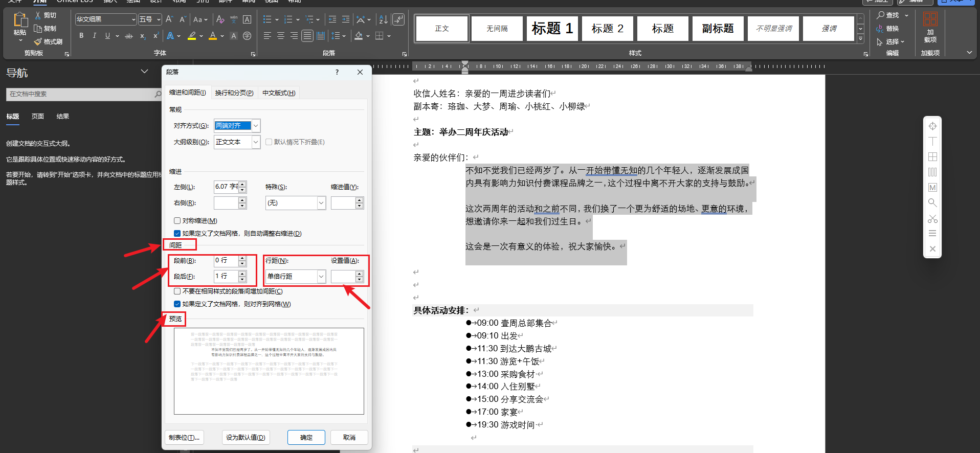Viewport: 980px width, 453px height.
Task: Activate the Format Painter (格式刷) brush
Action: pyautogui.click(x=37, y=42)
